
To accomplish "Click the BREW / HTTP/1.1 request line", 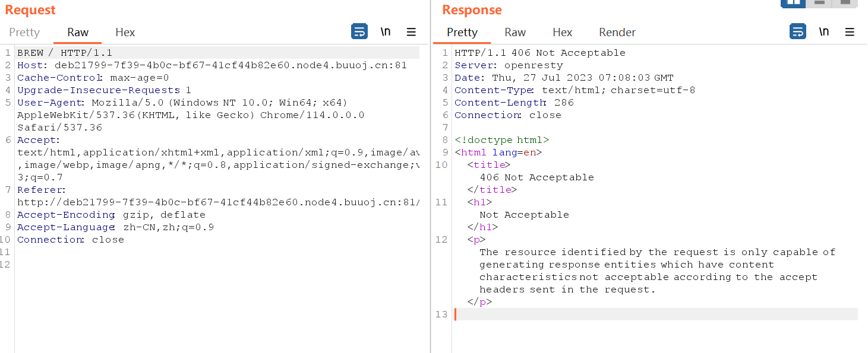I will (x=65, y=53).
